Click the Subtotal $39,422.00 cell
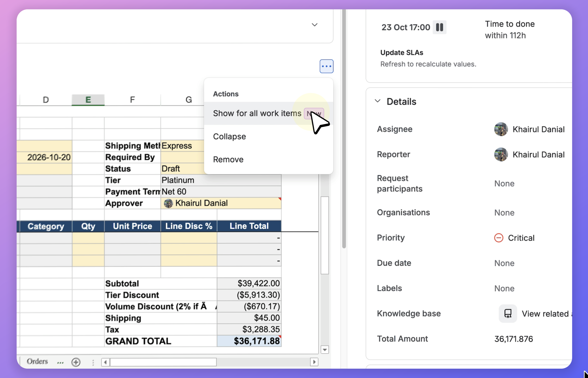Viewport: 588px width, 378px height. tap(249, 283)
